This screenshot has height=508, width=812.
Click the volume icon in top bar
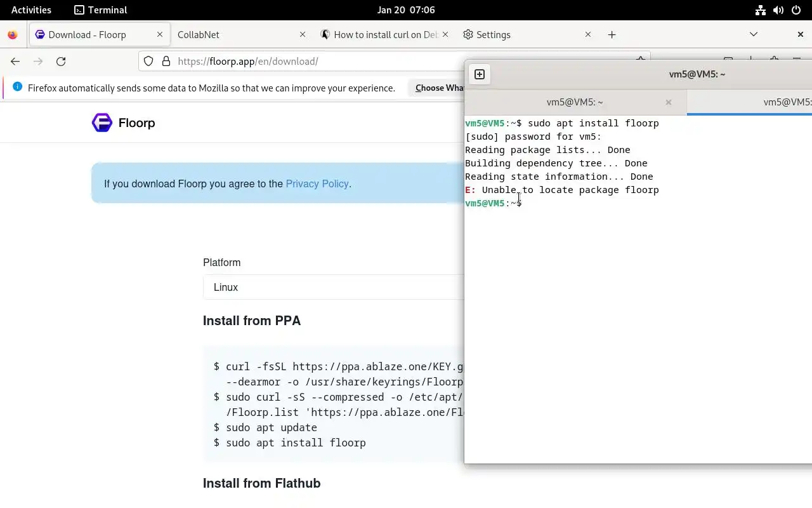[x=778, y=10]
